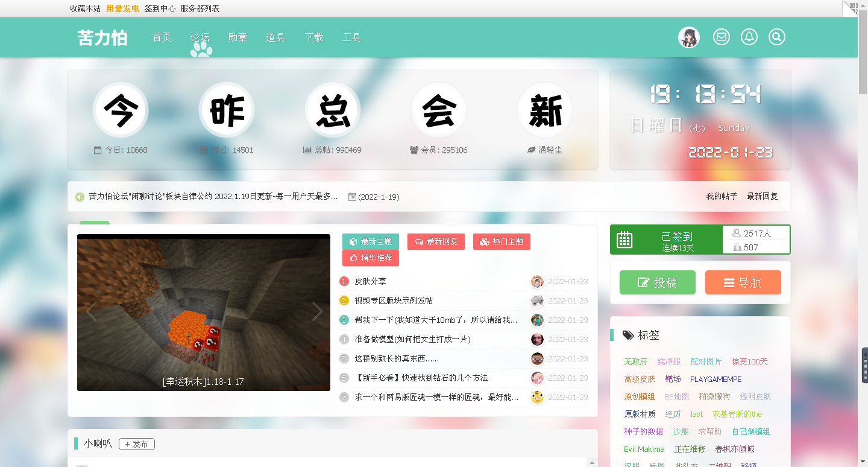Click the + 发布 button
The height and width of the screenshot is (467, 868).
(x=137, y=444)
